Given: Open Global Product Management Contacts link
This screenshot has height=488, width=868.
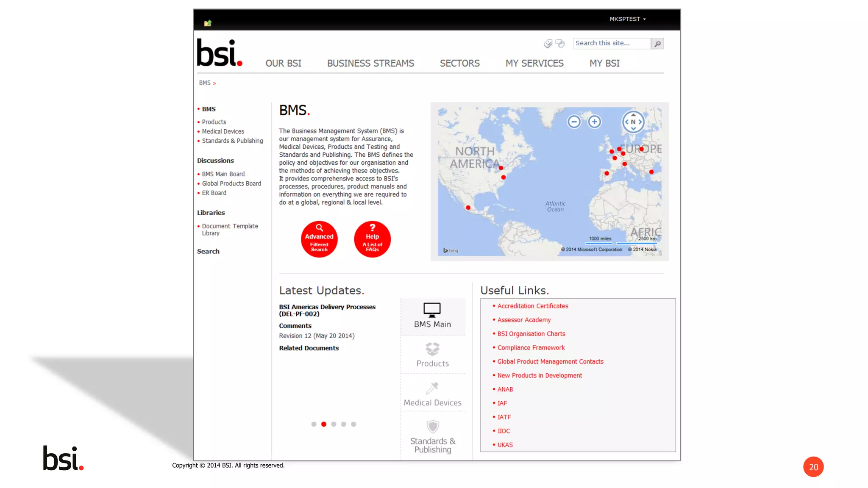Looking at the screenshot, I should tap(550, 362).
